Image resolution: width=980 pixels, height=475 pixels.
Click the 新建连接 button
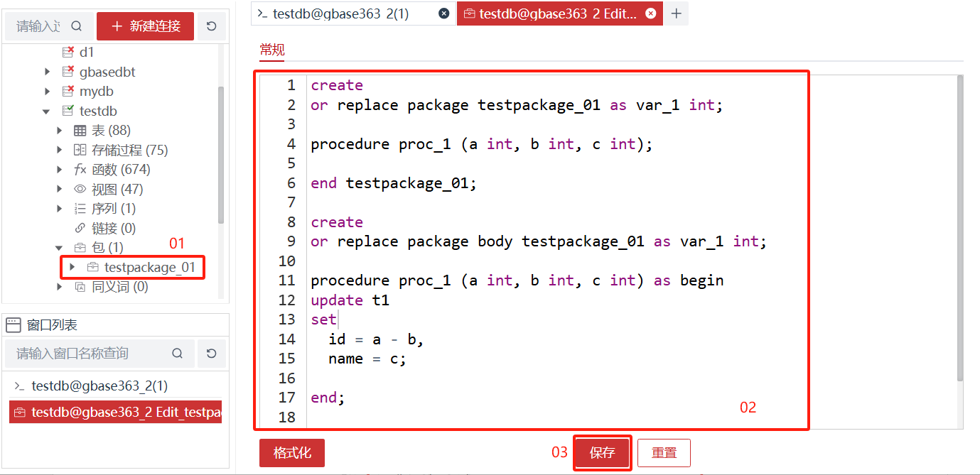click(x=145, y=26)
